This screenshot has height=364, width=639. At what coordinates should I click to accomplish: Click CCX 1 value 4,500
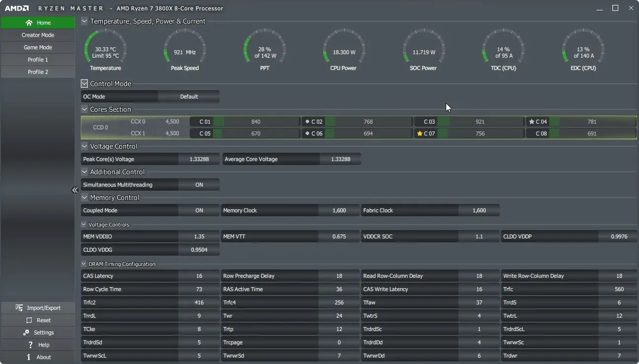[172, 133]
